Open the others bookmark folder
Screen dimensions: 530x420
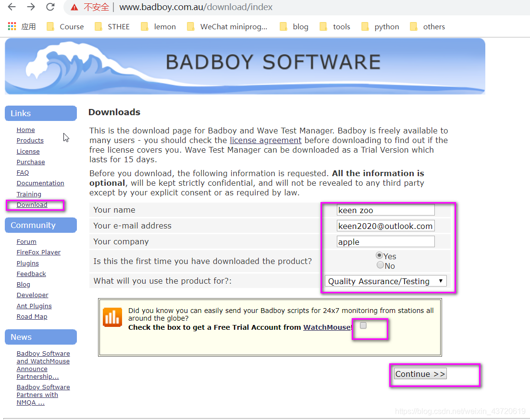coord(427,27)
